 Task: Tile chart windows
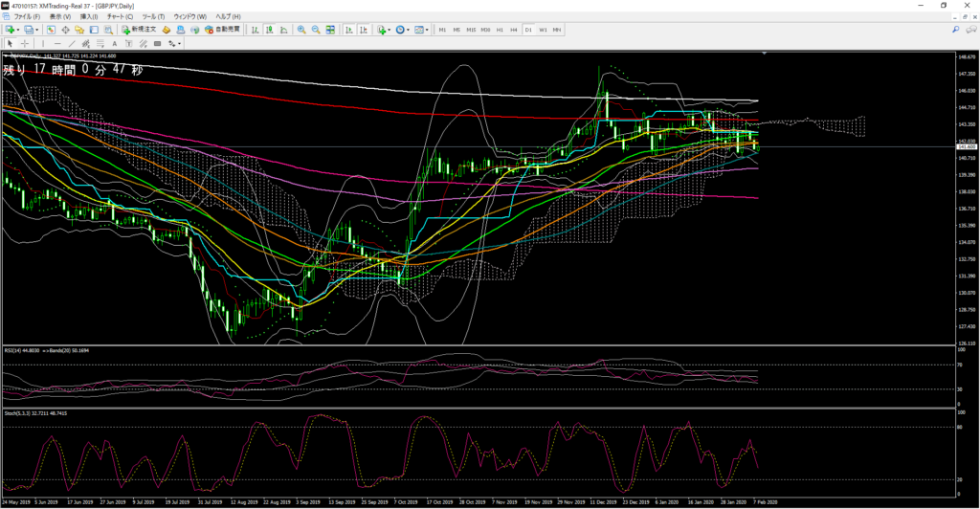[330, 30]
